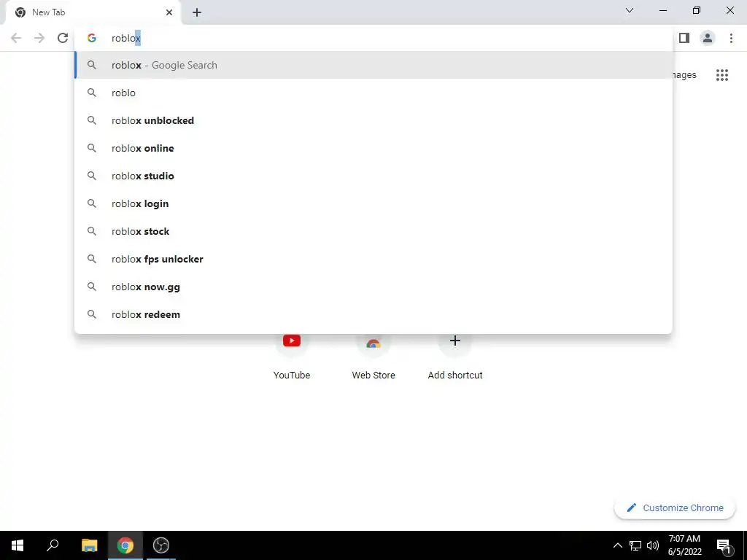
Task: Choose the 'roblox fps unlocker' suggestion
Action: tap(373, 259)
